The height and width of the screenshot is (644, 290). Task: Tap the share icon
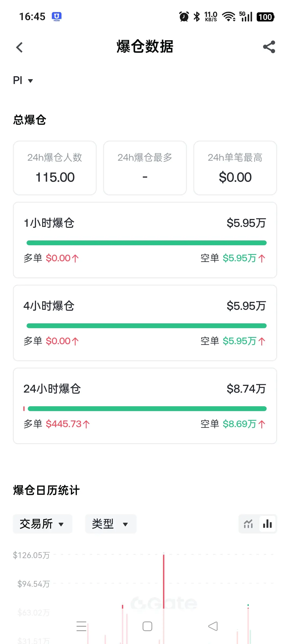coord(269,47)
